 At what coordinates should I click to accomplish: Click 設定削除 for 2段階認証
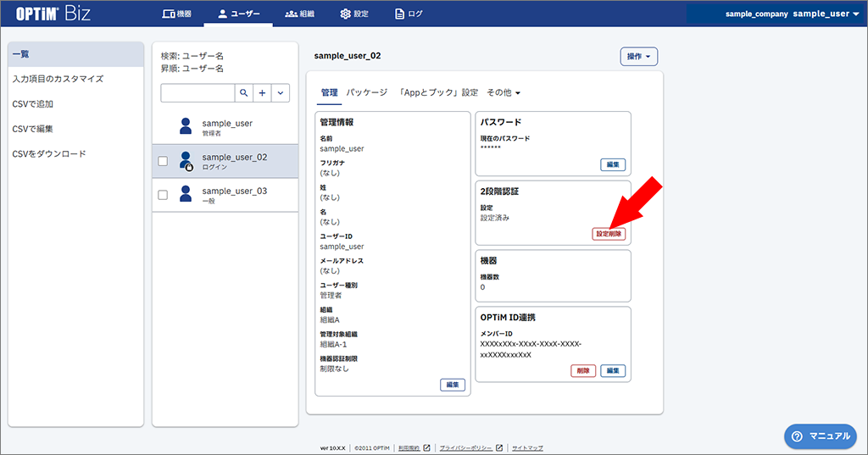click(x=609, y=234)
